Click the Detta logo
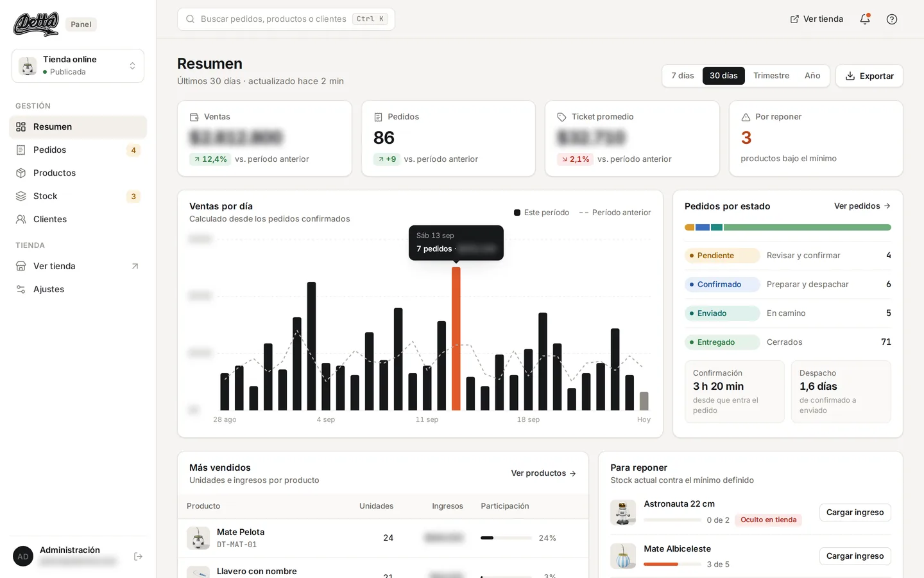Image resolution: width=924 pixels, height=578 pixels. (36, 24)
